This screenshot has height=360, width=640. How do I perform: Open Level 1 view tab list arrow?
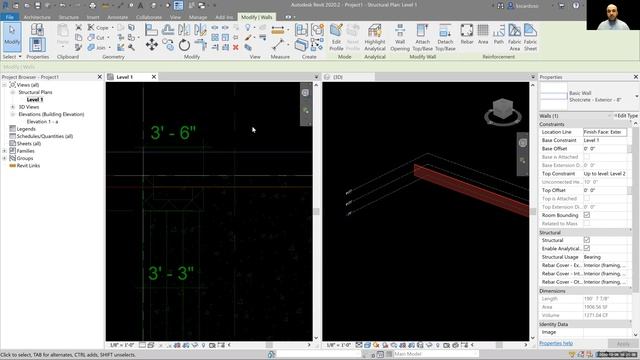(x=316, y=77)
